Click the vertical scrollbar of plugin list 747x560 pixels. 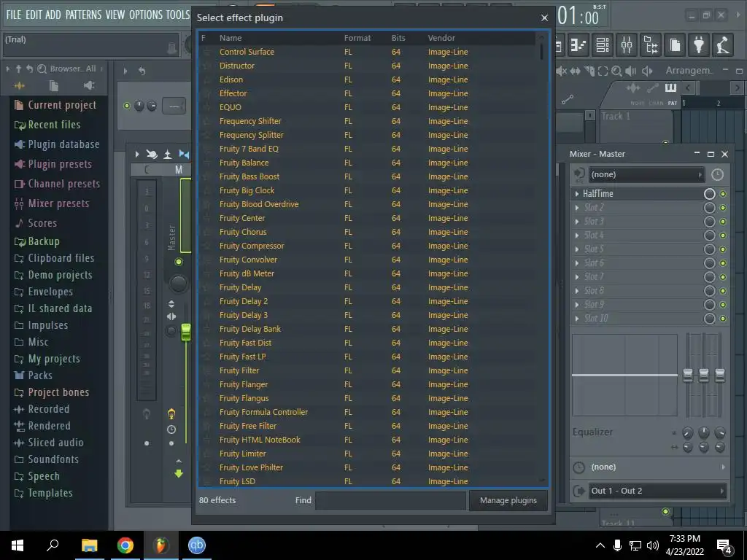tap(542, 52)
